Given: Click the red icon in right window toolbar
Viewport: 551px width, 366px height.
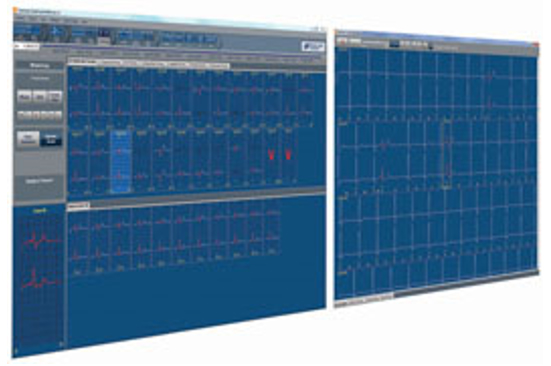Looking at the screenshot, I should click(x=342, y=41).
